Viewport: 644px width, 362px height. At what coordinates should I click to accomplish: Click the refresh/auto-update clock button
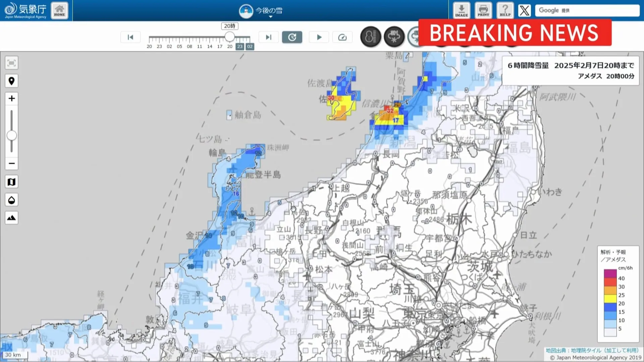pos(292,37)
